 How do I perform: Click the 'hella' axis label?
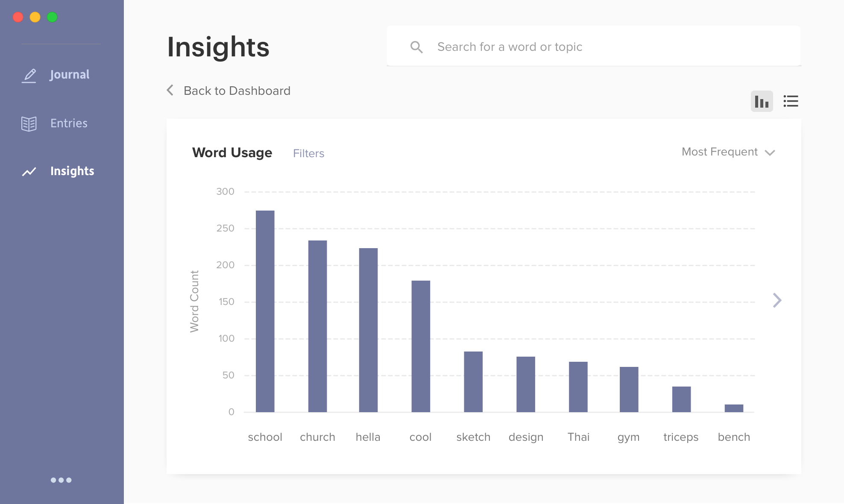pyautogui.click(x=368, y=437)
